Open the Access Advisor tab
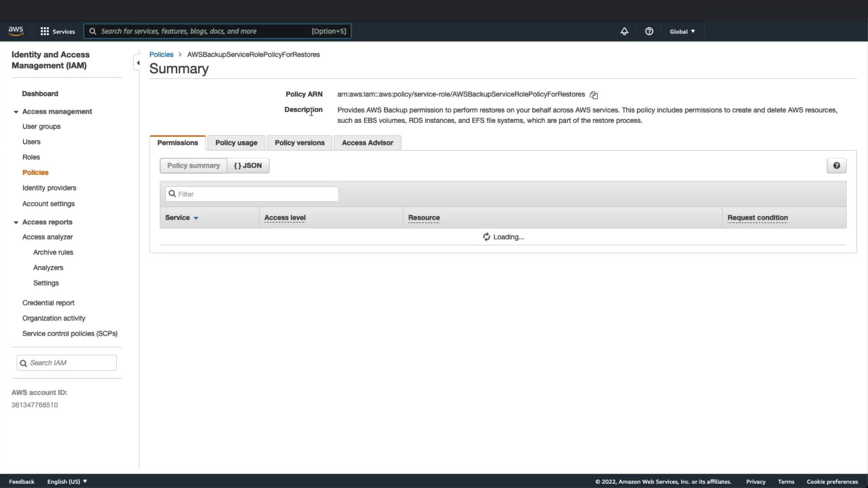This screenshot has height=488, width=868. coord(367,143)
